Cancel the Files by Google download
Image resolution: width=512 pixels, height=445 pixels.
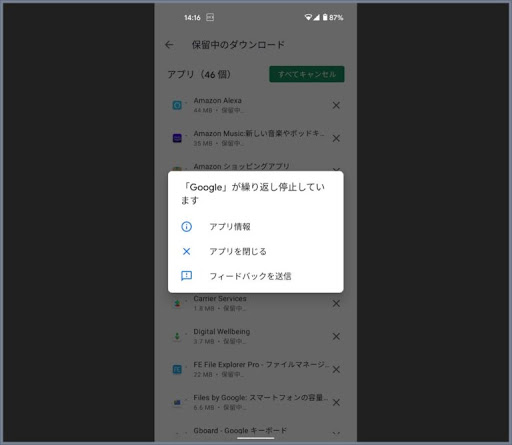point(336,402)
